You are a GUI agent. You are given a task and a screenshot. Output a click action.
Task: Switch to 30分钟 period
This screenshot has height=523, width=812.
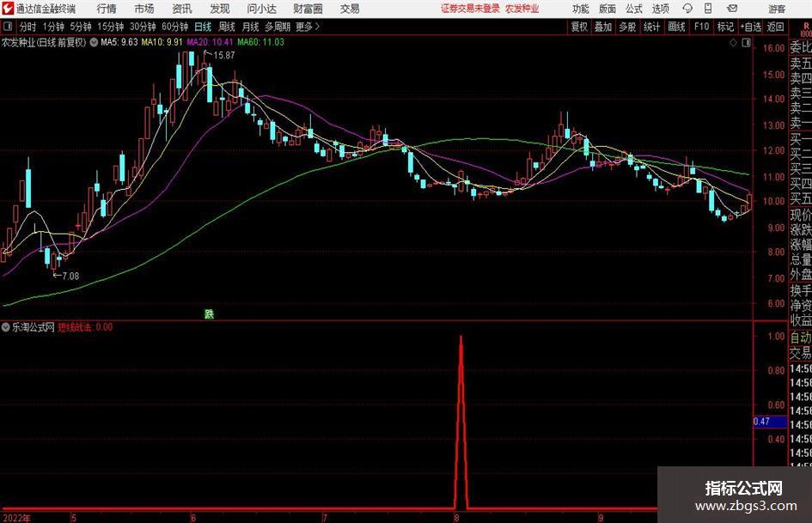(x=143, y=27)
